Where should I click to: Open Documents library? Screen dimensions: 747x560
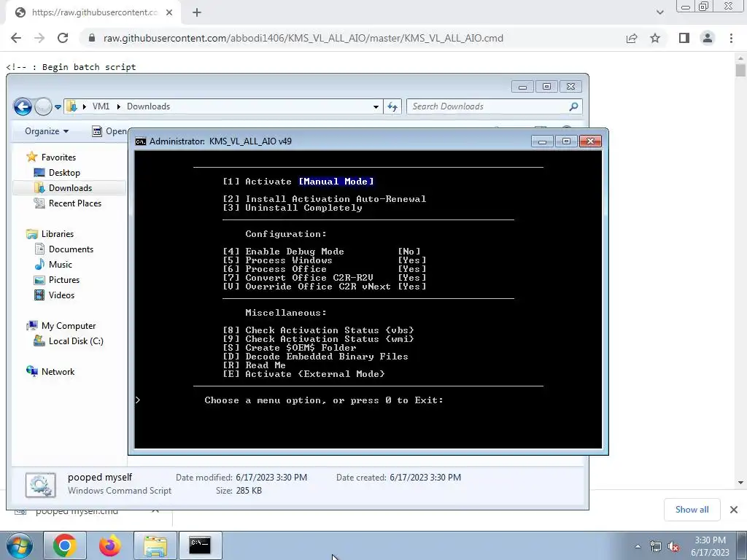[71, 249]
